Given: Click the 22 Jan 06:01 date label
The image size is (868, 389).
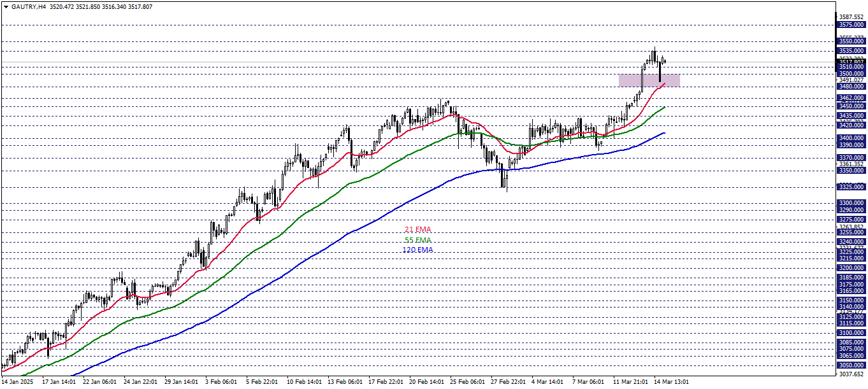Looking at the screenshot, I should tap(100, 382).
